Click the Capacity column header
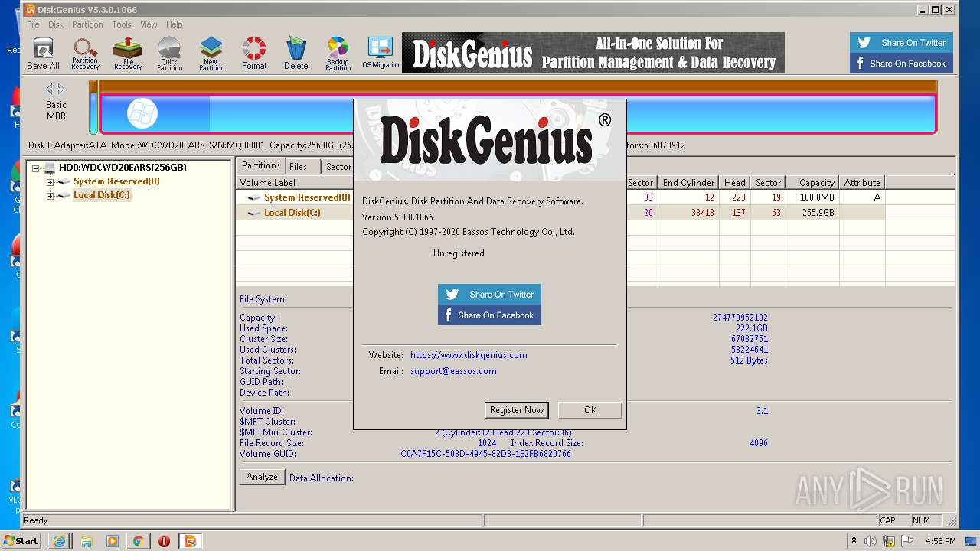 pyautogui.click(x=812, y=182)
